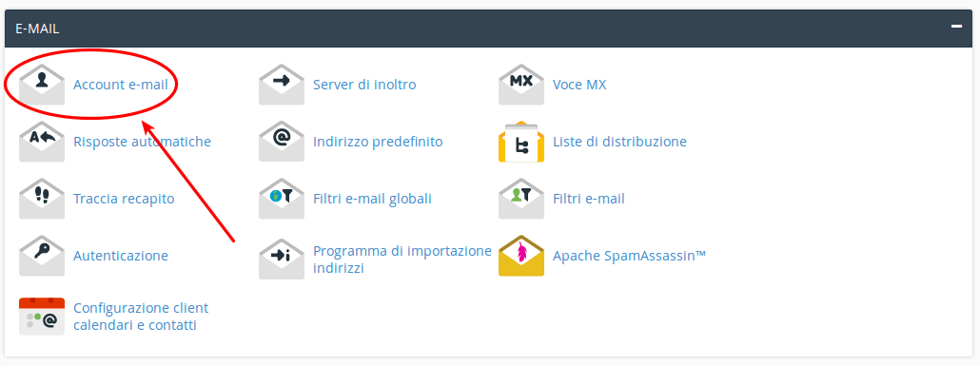Viewport: 980px width, 366px height.
Task: Open the Filtri e-mail text link
Action: pos(589,199)
